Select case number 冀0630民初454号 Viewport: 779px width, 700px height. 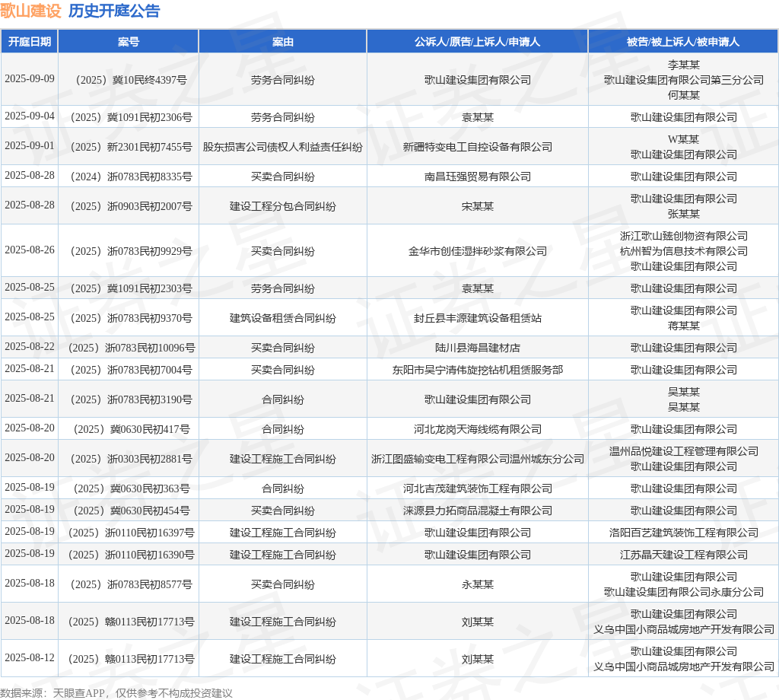coord(131,511)
